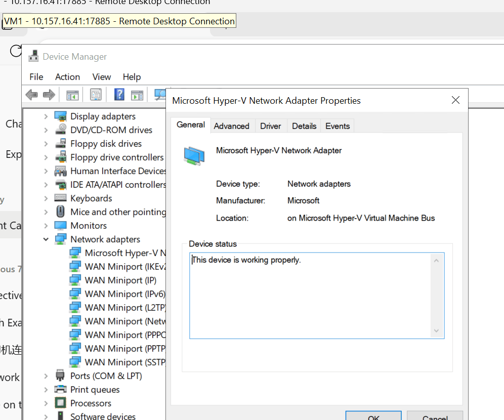Click the blue Help question-mark icon

pyautogui.click(x=119, y=95)
